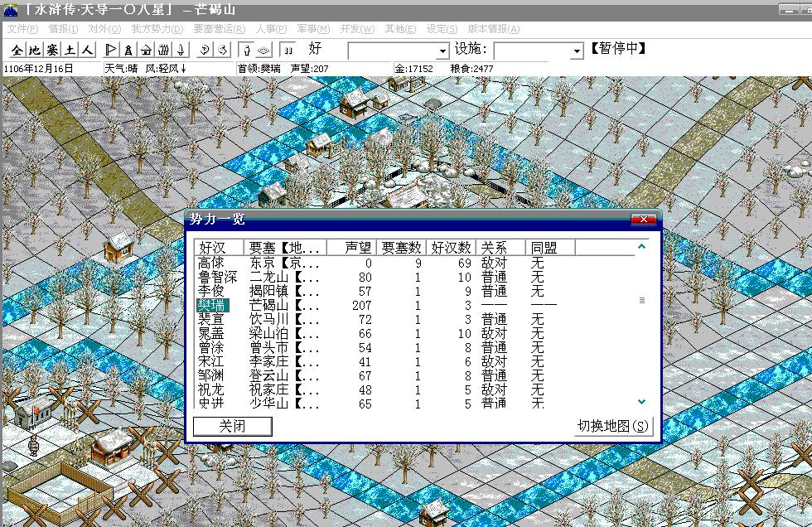This screenshot has width=812, height=527.
Task: Click the house toolbar icon
Action: tap(146, 51)
